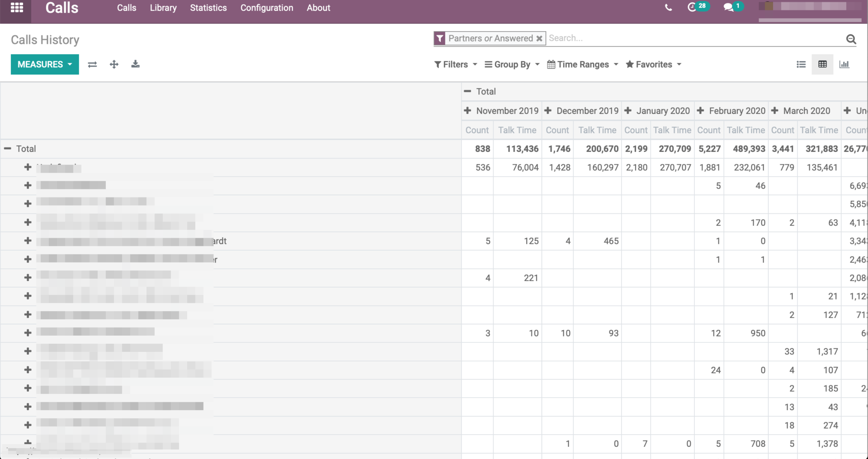
Task: Open the Time Ranges dropdown
Action: [583, 65]
